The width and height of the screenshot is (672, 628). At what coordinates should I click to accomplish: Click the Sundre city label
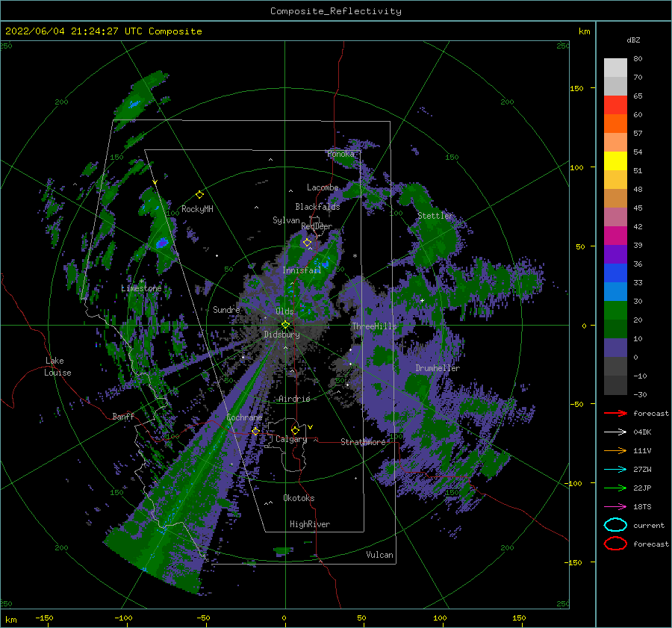pos(226,309)
